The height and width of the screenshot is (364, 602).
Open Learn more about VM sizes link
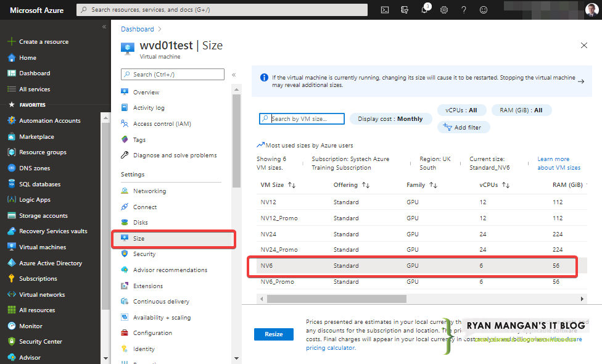[x=559, y=163]
